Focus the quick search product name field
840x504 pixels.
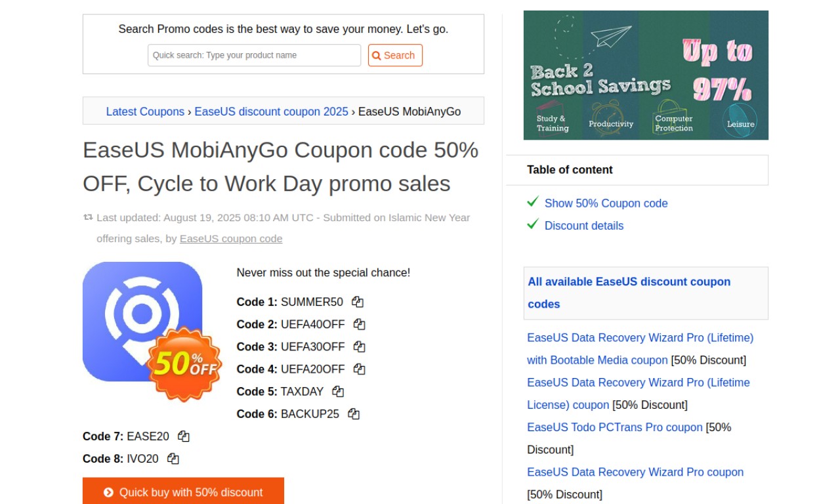pos(255,55)
